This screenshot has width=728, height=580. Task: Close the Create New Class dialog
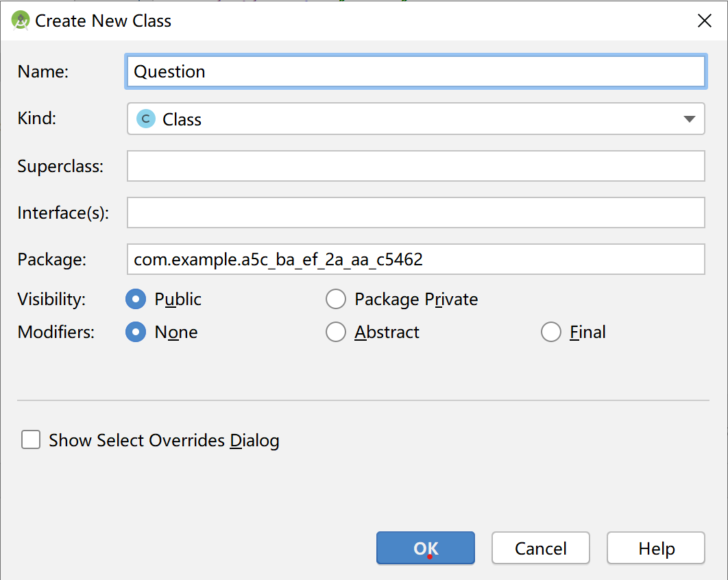tap(704, 21)
